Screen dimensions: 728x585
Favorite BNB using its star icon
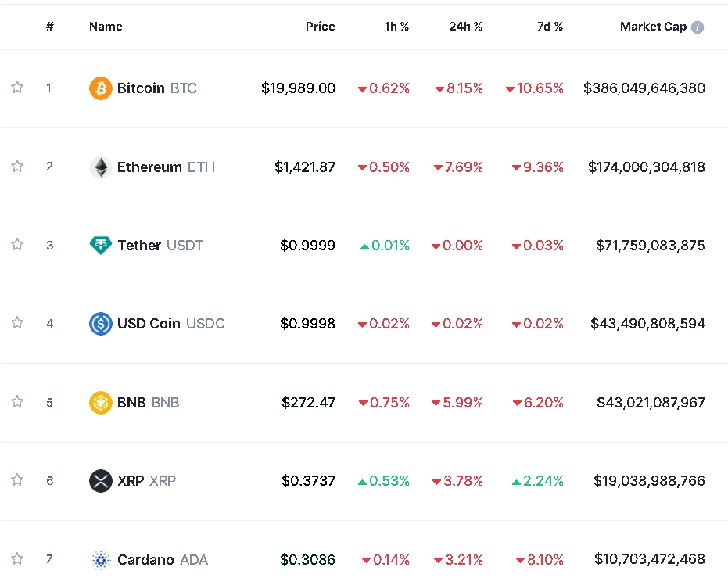point(17,402)
